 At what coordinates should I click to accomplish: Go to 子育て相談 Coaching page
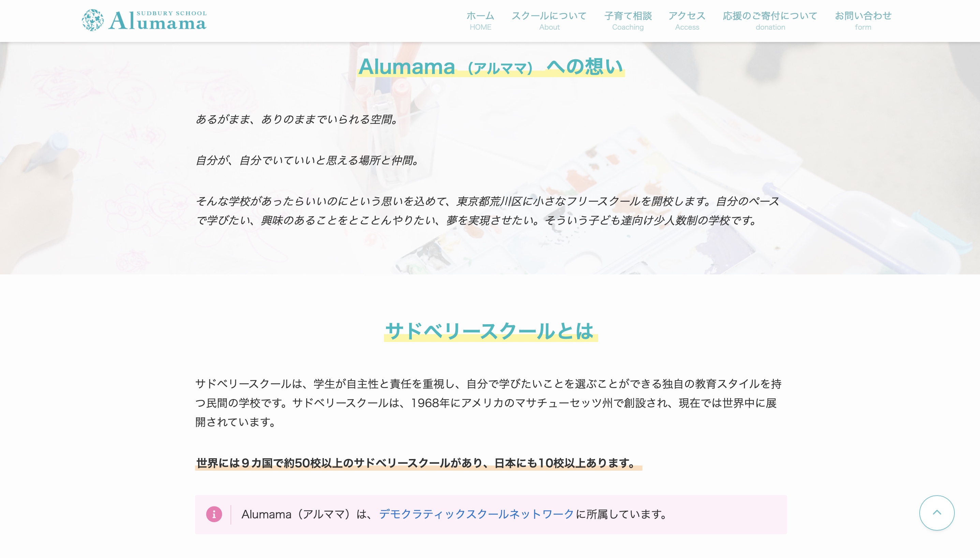628,21
